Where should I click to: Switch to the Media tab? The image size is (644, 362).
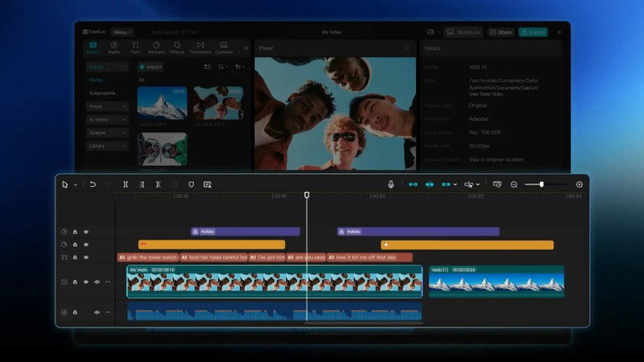pyautogui.click(x=93, y=48)
